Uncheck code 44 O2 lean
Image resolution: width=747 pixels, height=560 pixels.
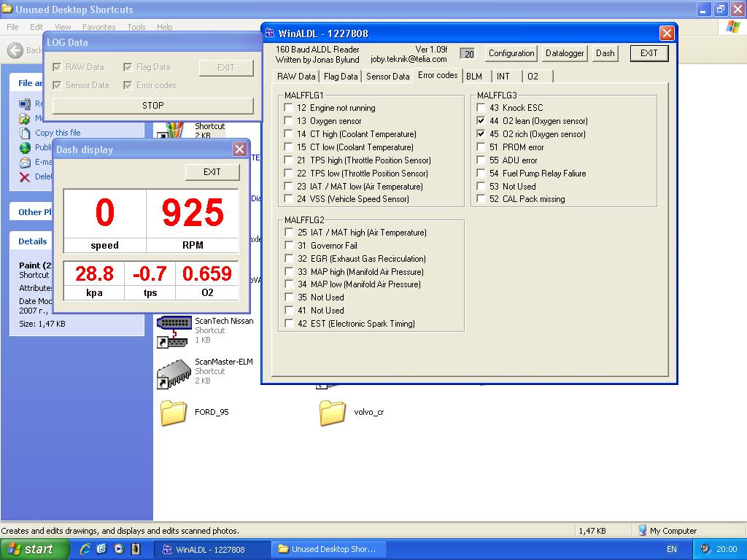tap(481, 120)
